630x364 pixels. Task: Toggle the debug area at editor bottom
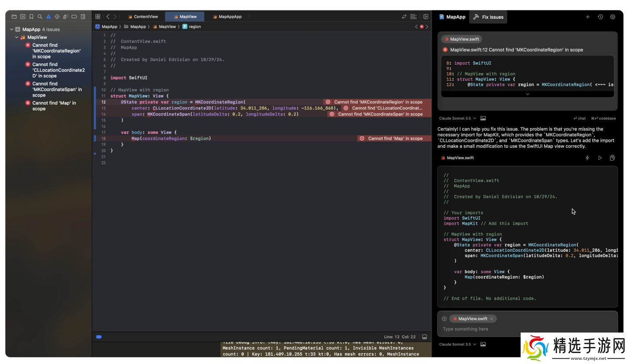[424, 337]
